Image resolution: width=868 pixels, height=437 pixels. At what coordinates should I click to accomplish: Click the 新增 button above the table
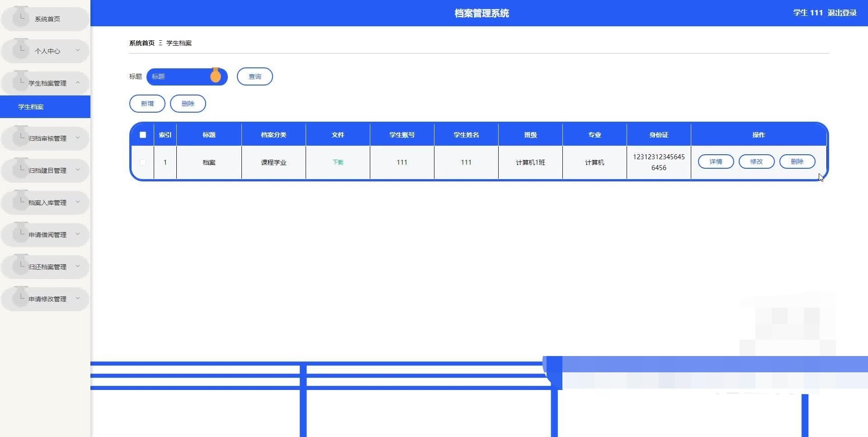tap(147, 104)
